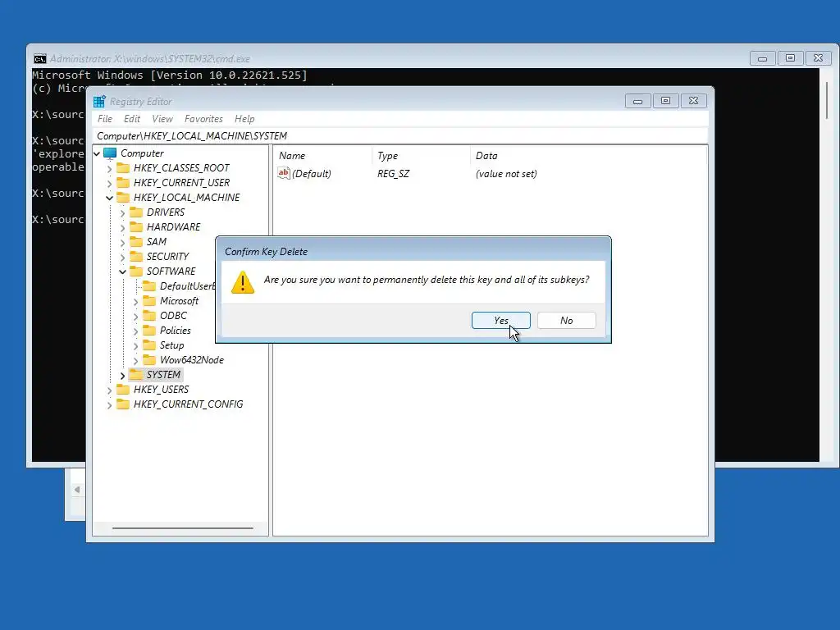Expand the Setup subkey chevron
The width and height of the screenshot is (840, 630).
[135, 346]
